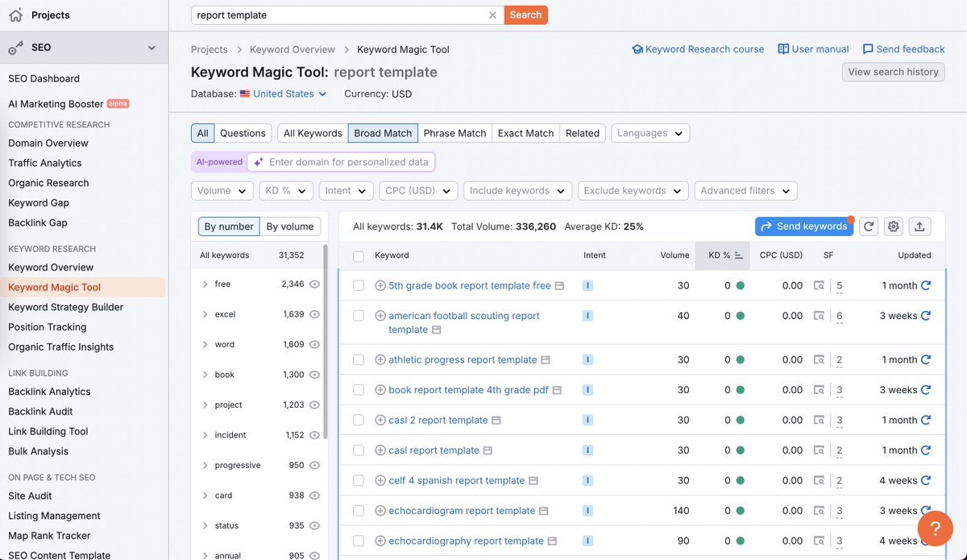
Task: Switch to Related tab
Action: click(583, 133)
